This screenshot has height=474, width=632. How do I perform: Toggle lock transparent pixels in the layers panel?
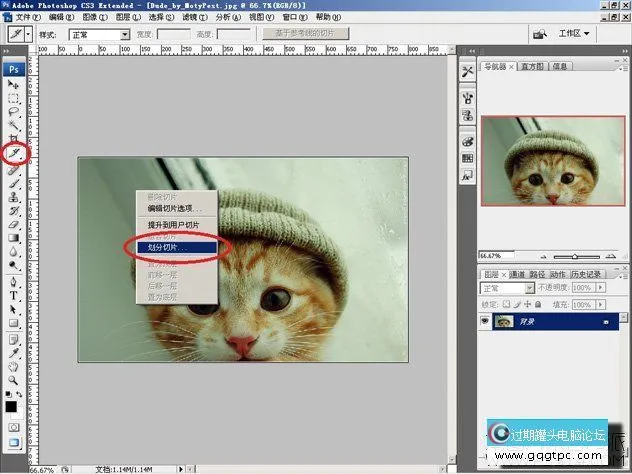pos(507,303)
